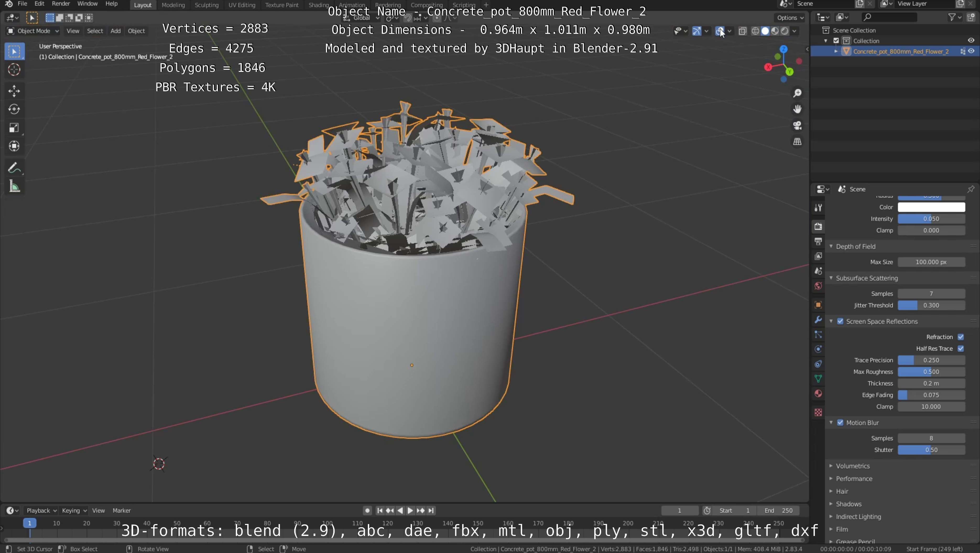Open the Object Mode dropdown
The image size is (980, 553).
[x=33, y=31]
